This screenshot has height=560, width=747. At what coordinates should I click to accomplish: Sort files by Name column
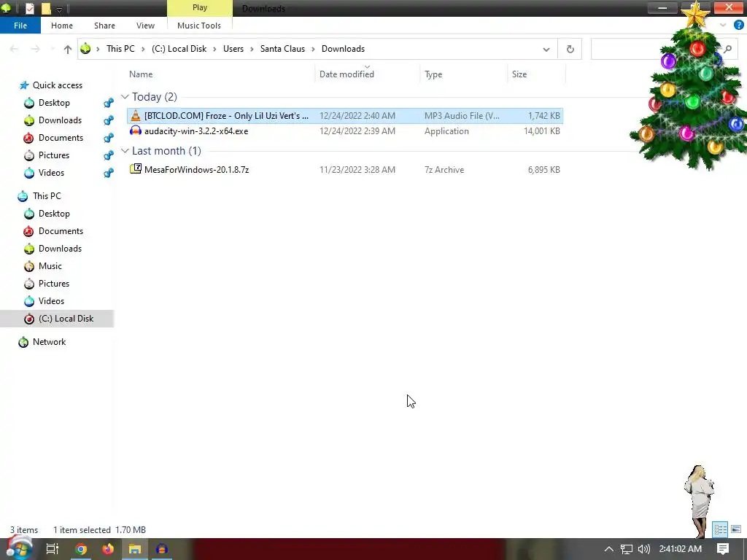[141, 74]
